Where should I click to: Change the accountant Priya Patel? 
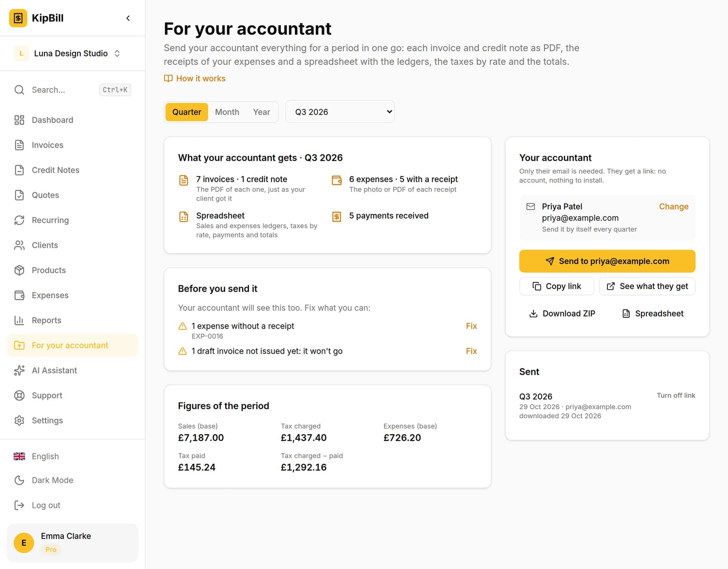(673, 207)
